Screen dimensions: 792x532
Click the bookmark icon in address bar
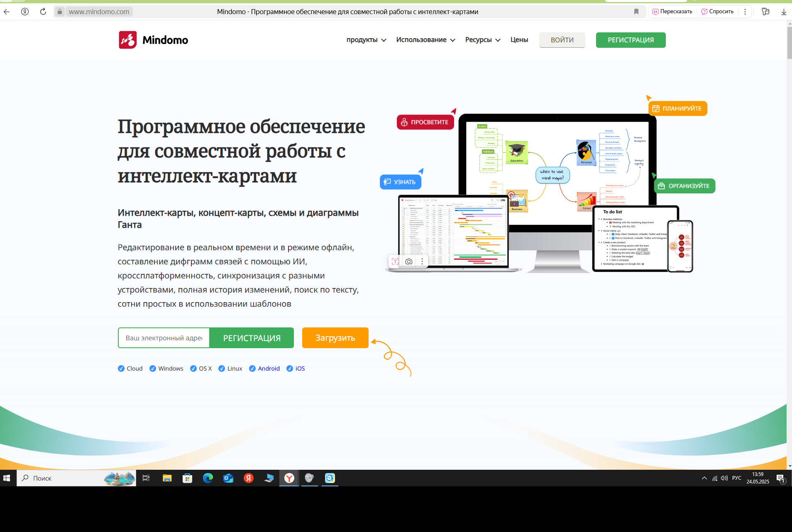pyautogui.click(x=636, y=12)
